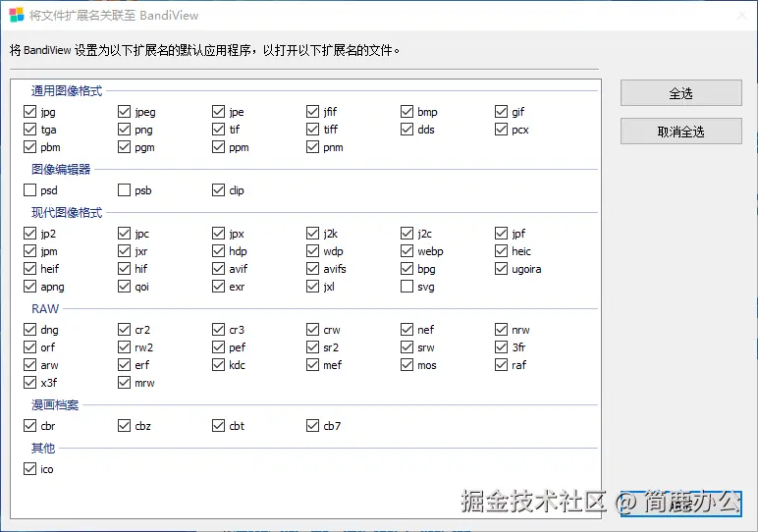758x532 pixels.
Task: Toggle the qoi checkbox
Action: point(125,287)
